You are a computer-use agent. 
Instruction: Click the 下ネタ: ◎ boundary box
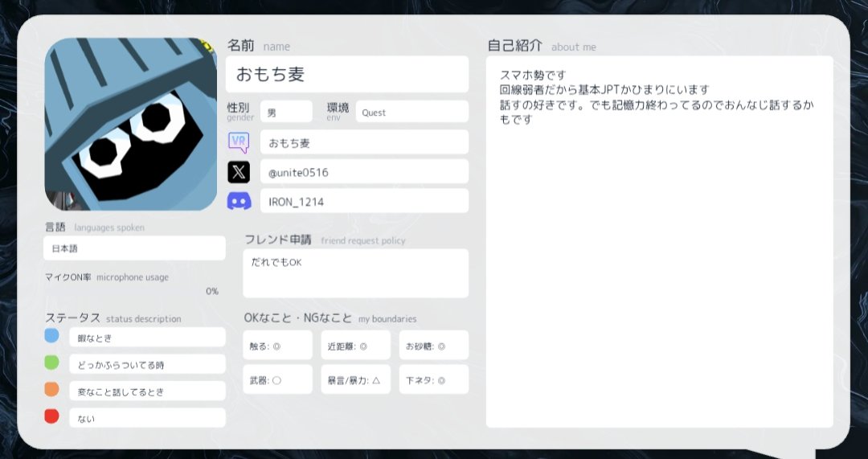coord(433,380)
